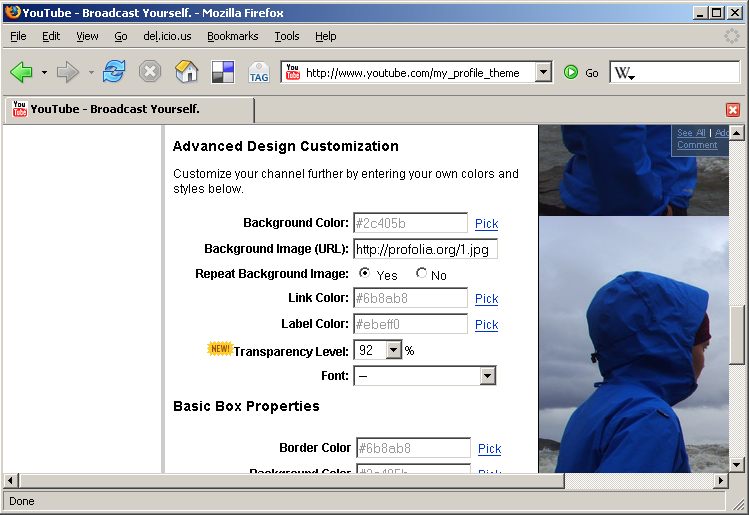Click the Border Color input field
This screenshot has height=515, width=749.
pyautogui.click(x=413, y=448)
